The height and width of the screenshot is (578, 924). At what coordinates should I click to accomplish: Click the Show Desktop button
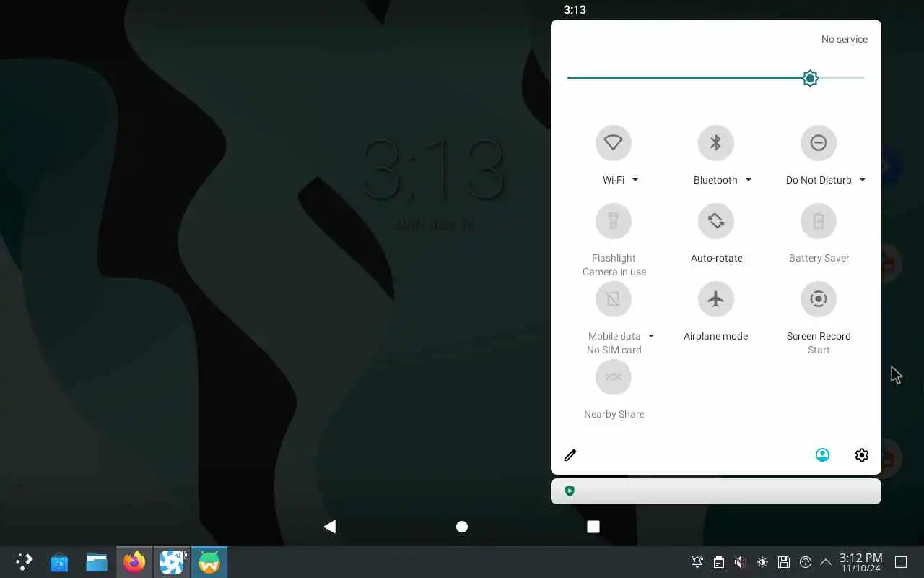[901, 562]
